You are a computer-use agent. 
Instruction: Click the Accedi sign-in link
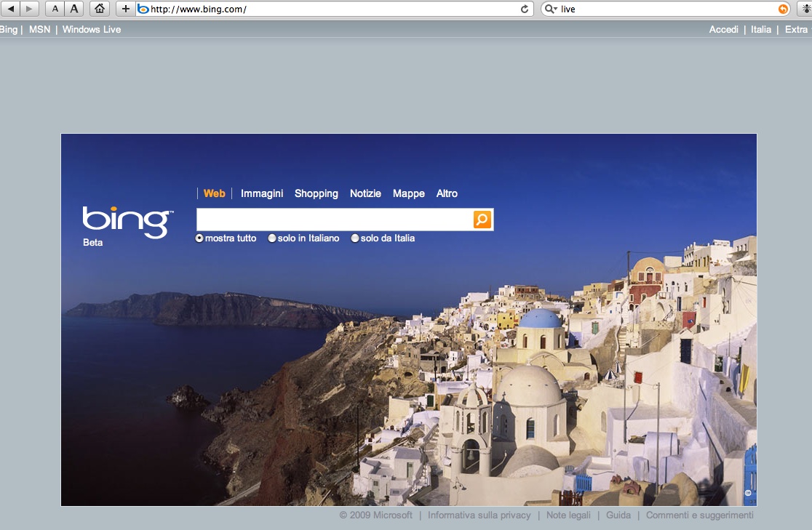[723, 30]
